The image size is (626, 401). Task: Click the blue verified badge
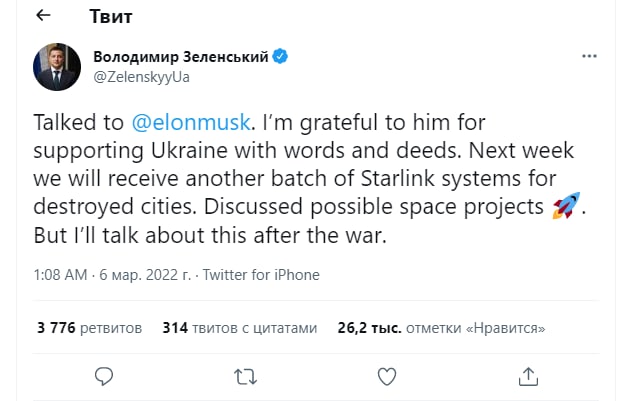tap(281, 57)
